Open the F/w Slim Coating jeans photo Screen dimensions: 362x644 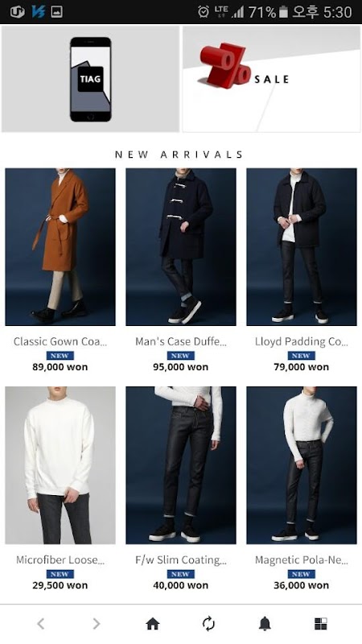coord(180,465)
